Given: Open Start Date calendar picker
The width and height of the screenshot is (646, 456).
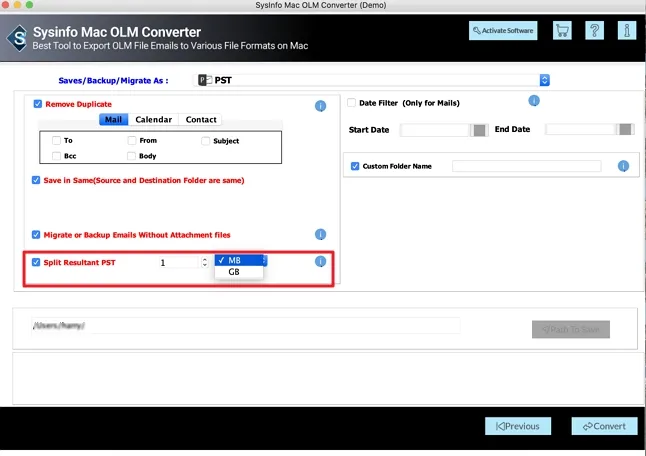Looking at the screenshot, I should [479, 130].
